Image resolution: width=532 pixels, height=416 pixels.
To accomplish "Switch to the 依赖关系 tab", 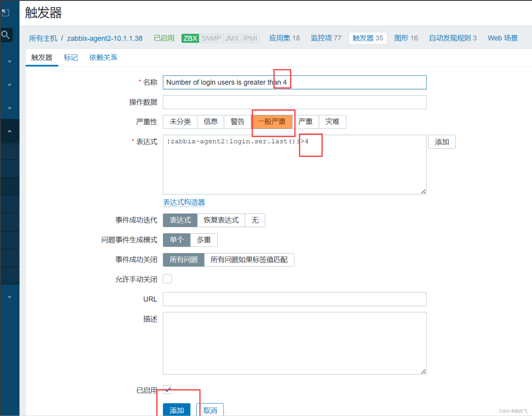I will pyautogui.click(x=103, y=57).
